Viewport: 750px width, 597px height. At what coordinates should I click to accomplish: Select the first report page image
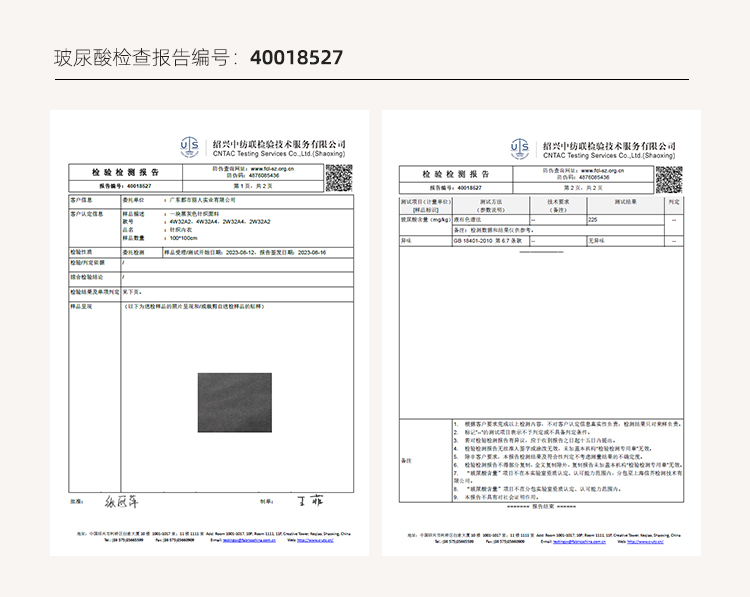tap(209, 332)
